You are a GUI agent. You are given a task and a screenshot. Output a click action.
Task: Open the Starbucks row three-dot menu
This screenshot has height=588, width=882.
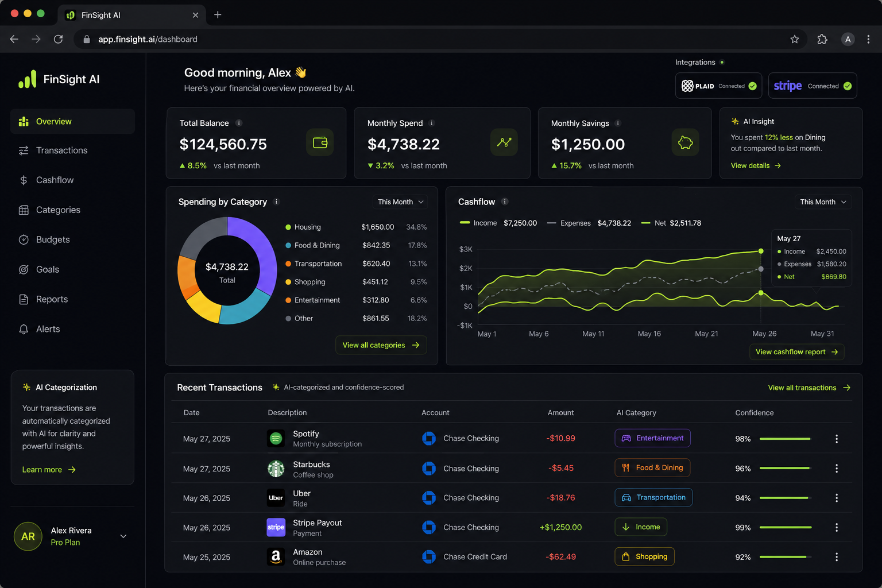[x=837, y=469]
